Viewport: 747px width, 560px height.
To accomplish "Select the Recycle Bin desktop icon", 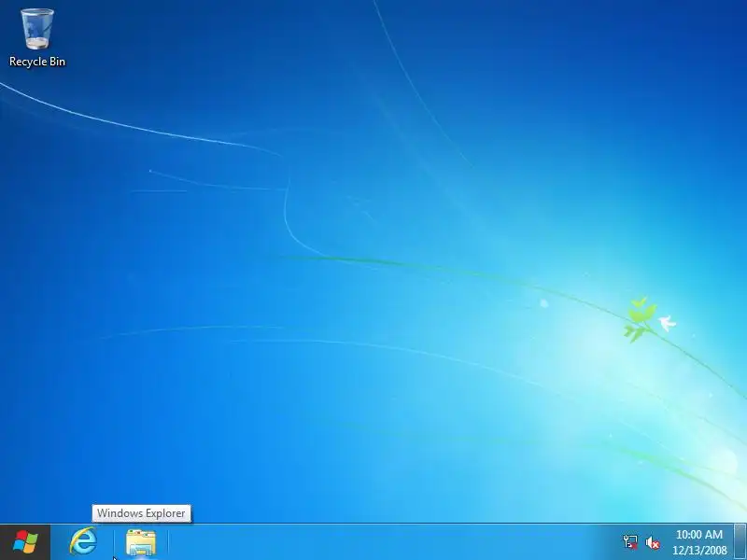I will (x=37, y=37).
